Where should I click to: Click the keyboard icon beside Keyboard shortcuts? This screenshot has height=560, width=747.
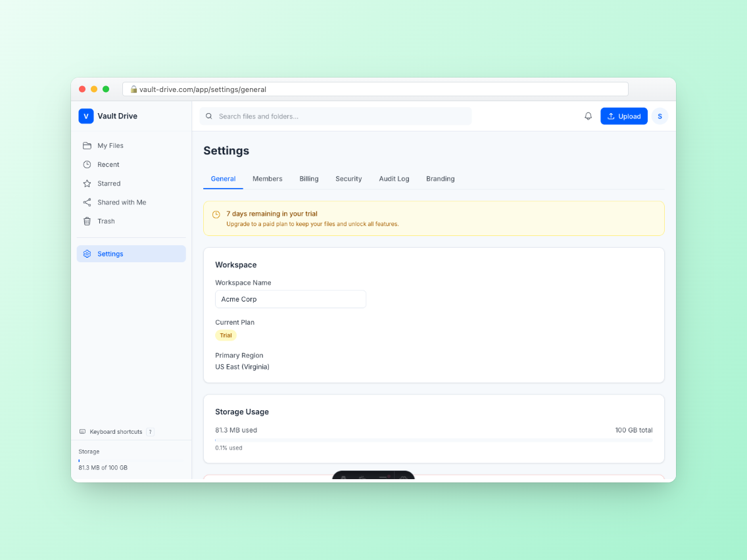point(82,432)
